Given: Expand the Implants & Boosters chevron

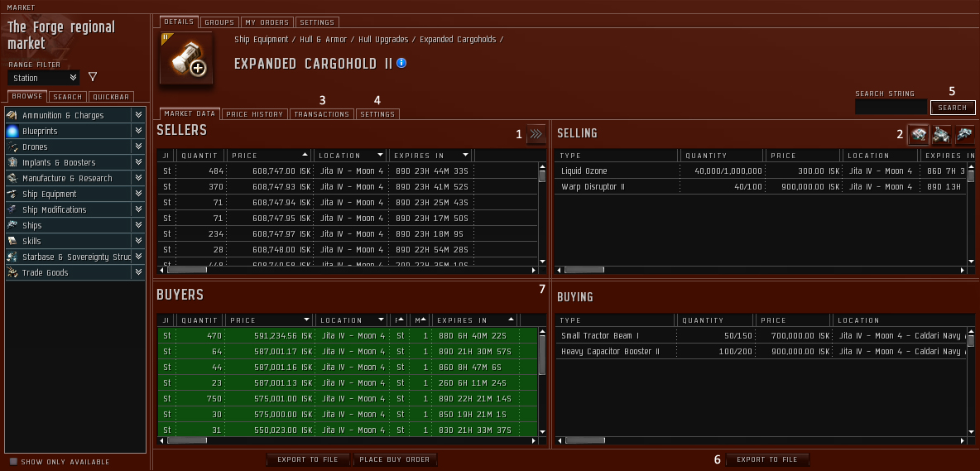Looking at the screenshot, I should point(139,162).
